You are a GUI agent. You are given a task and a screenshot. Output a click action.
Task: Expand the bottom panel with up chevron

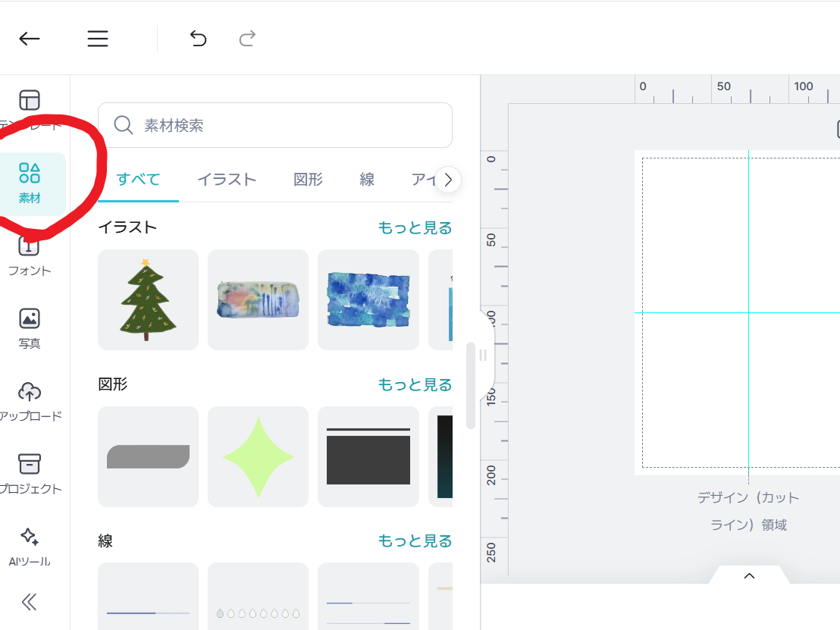[x=749, y=576]
